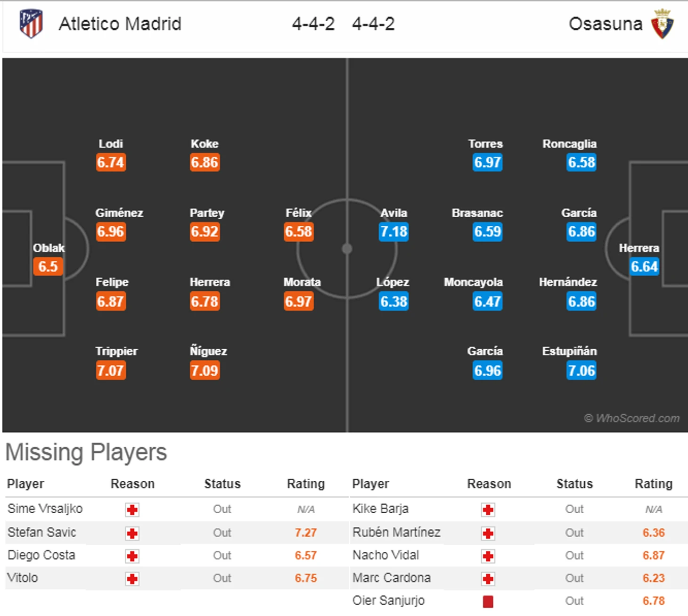Click Estupiñán's 7.06 rating badge

(x=582, y=370)
